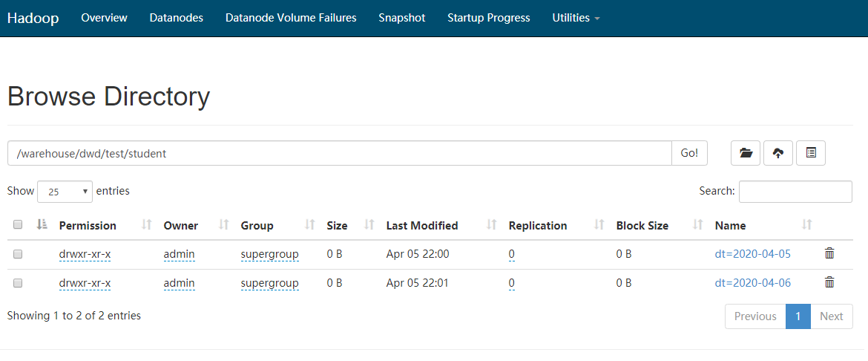The height and width of the screenshot is (361, 868).
Task: Click the Go! button
Action: pos(689,153)
